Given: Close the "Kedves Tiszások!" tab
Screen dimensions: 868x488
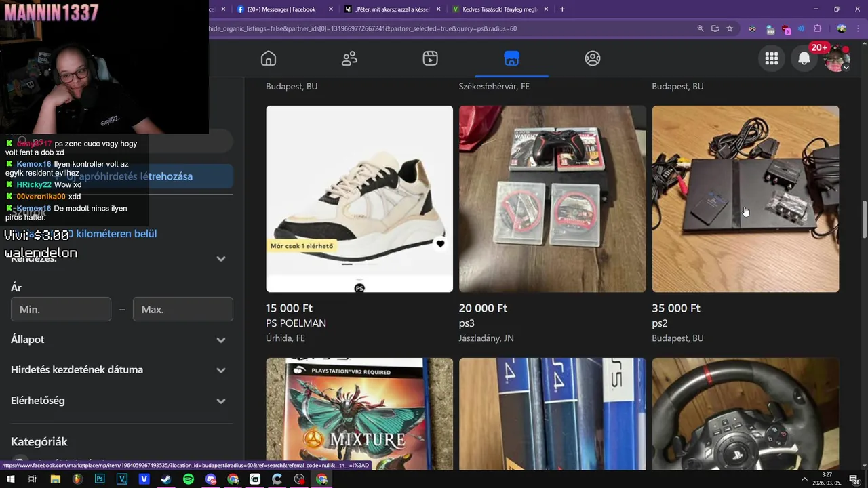Looking at the screenshot, I should click(546, 9).
